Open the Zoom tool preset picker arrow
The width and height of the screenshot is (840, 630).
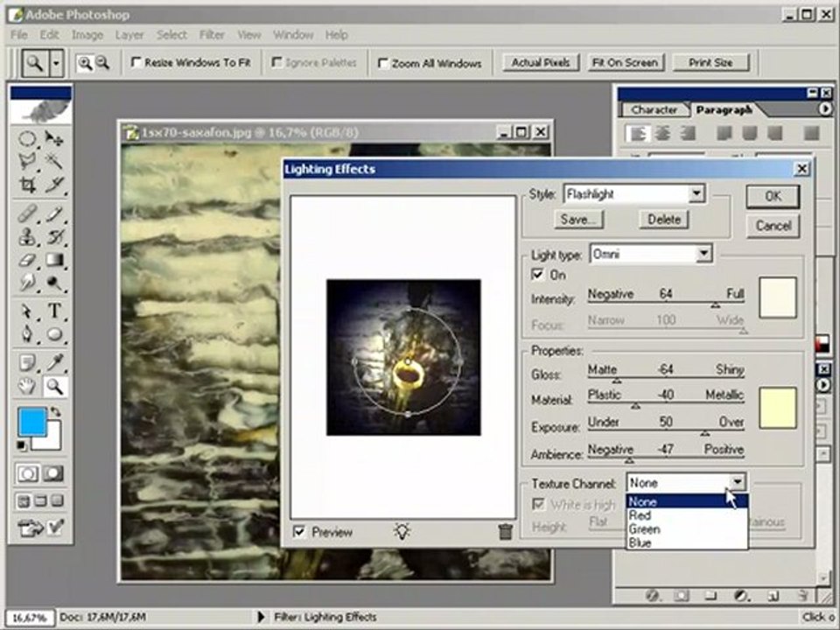tap(56, 63)
